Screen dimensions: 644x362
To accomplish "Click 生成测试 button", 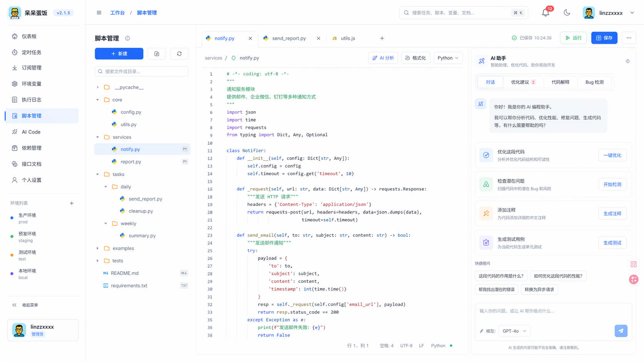I will click(612, 243).
